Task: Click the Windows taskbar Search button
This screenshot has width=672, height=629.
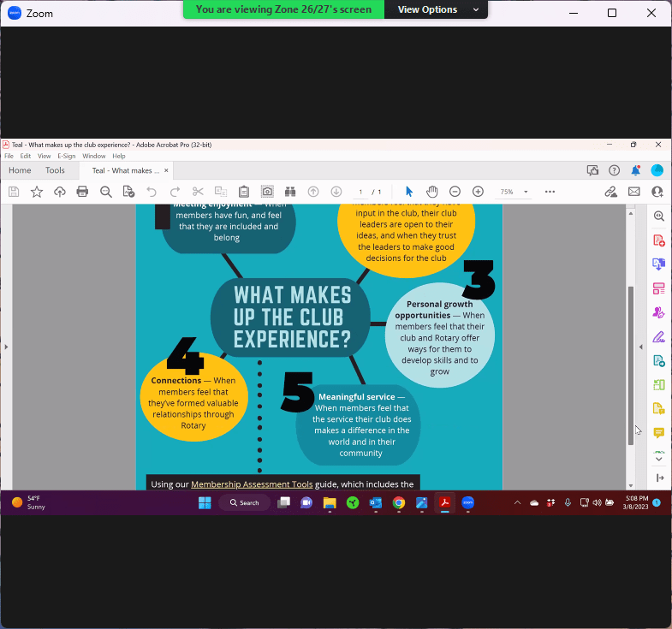Action: 242,502
